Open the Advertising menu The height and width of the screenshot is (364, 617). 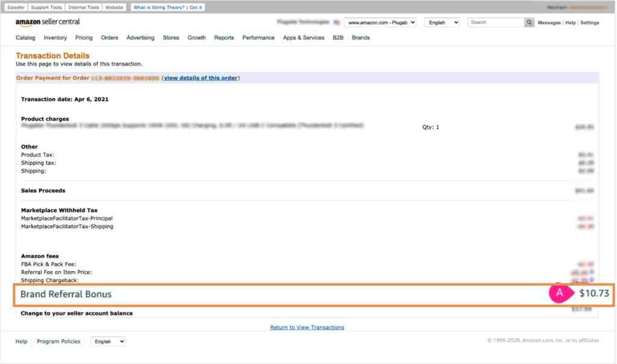(141, 38)
